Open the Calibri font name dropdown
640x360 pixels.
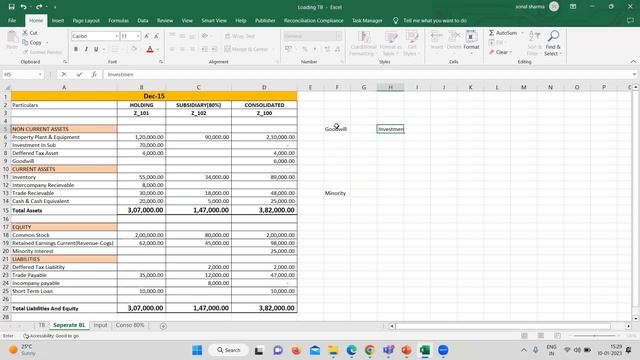pos(116,36)
